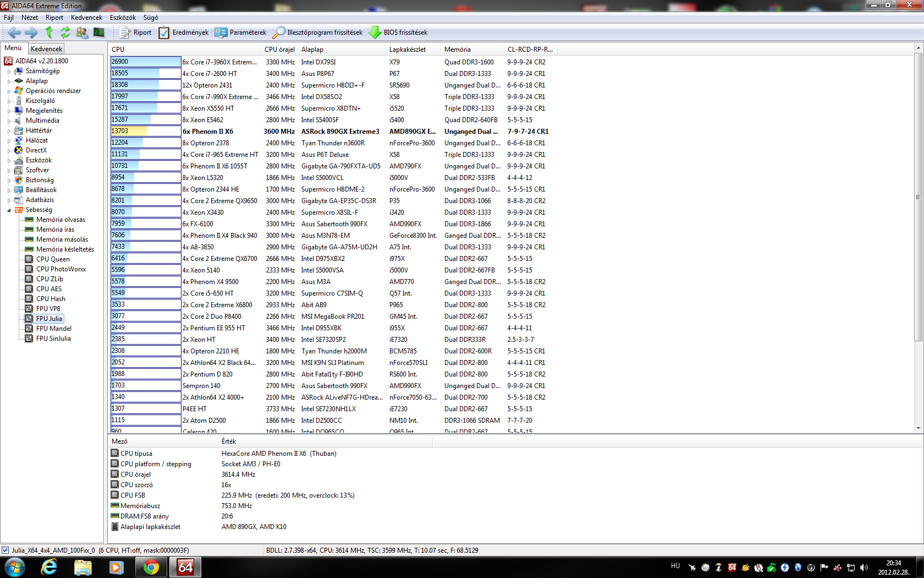This screenshot has height=578, width=924.
Task: Select Memória írás benchmark
Action: [55, 230]
